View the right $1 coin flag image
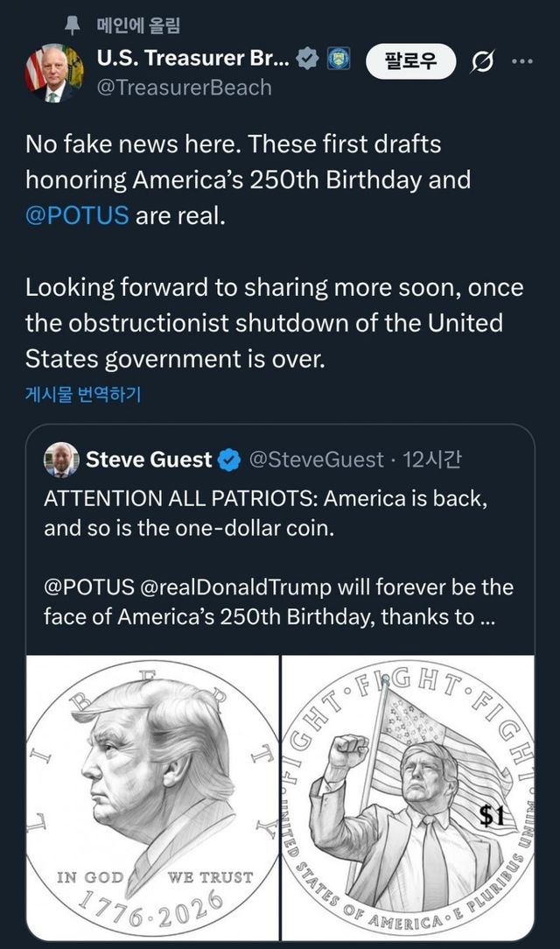The width and height of the screenshot is (560, 949). click(x=411, y=788)
